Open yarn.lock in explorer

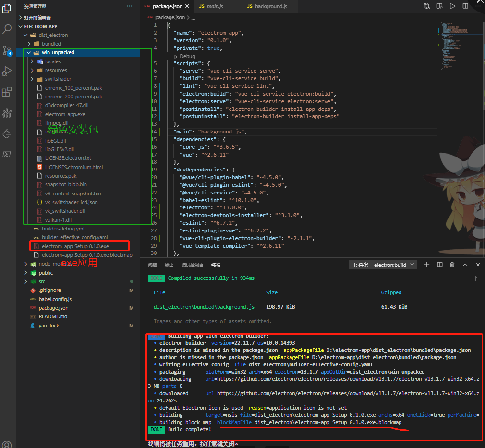tap(79, 326)
